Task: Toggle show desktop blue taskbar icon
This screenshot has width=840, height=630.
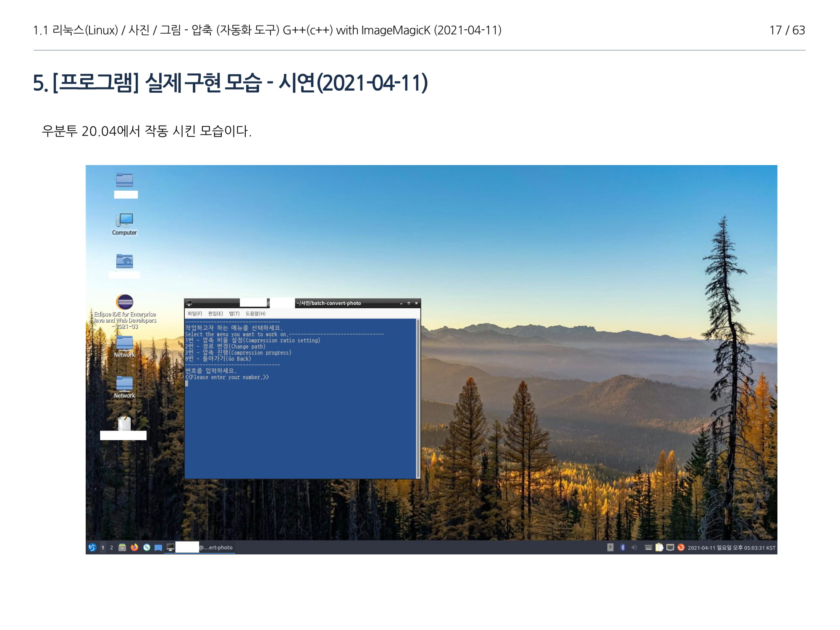Action: pos(158,547)
